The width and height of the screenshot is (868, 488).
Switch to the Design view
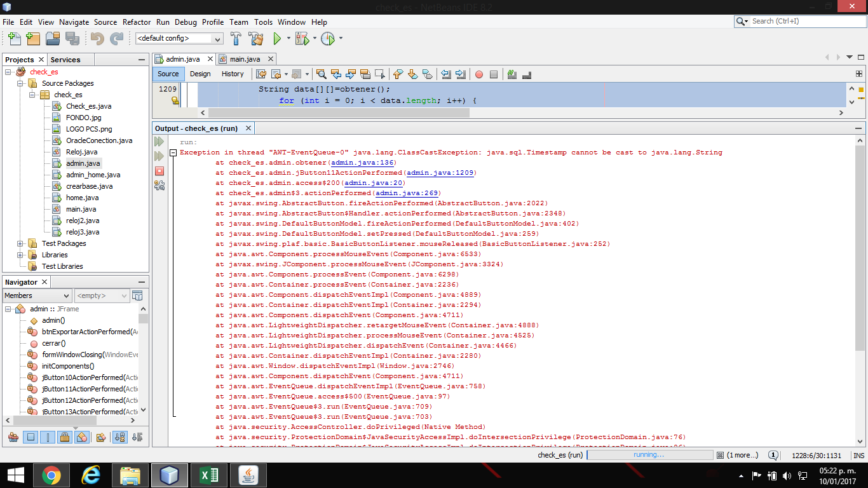click(200, 74)
